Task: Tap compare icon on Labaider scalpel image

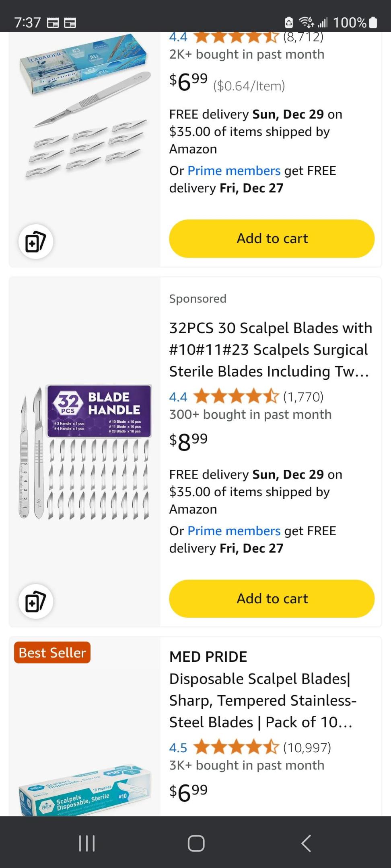Action: [36, 242]
